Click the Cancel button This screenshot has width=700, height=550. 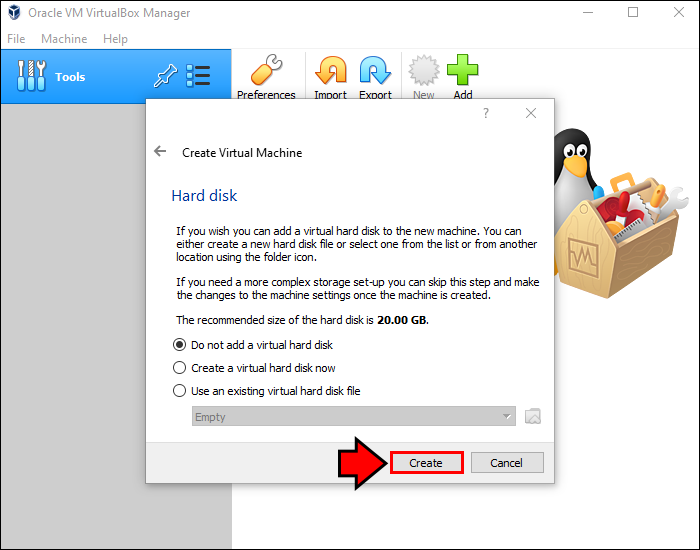point(507,462)
